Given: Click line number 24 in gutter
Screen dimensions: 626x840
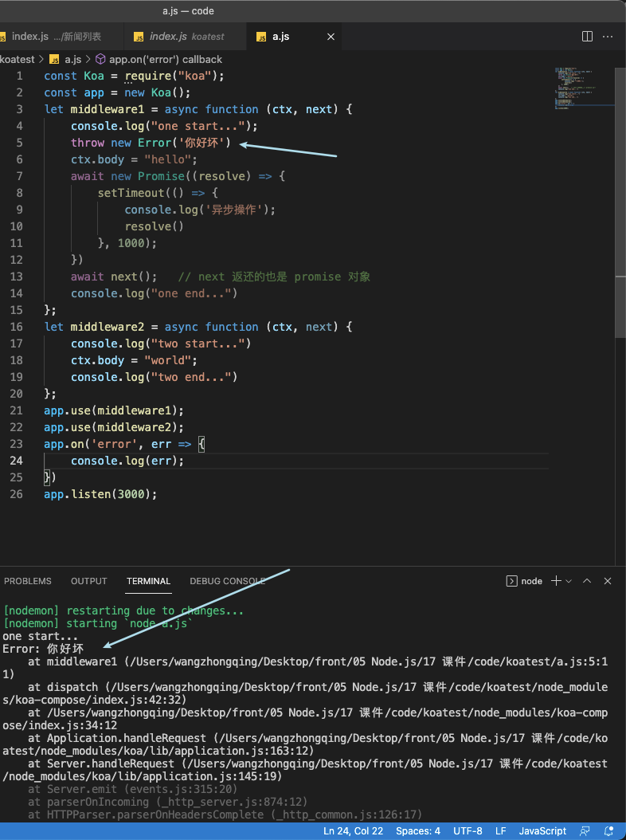Looking at the screenshot, I should coord(16,461).
